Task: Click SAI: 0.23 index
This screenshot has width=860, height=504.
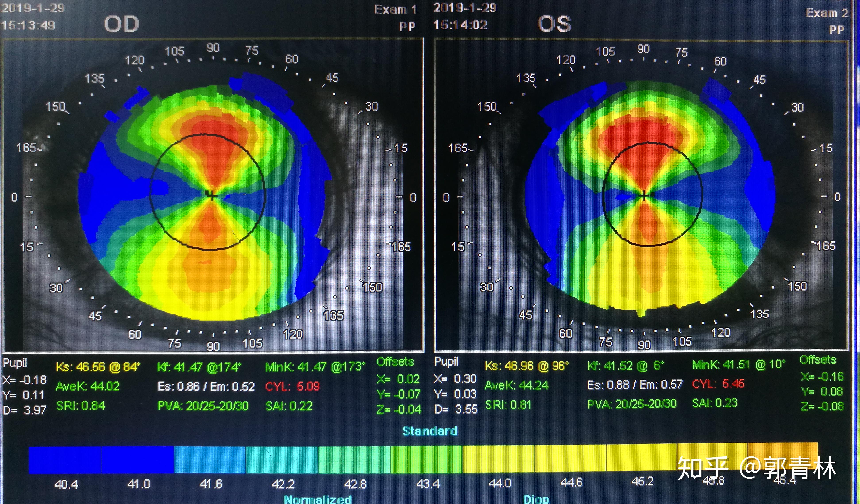Action: point(715,403)
